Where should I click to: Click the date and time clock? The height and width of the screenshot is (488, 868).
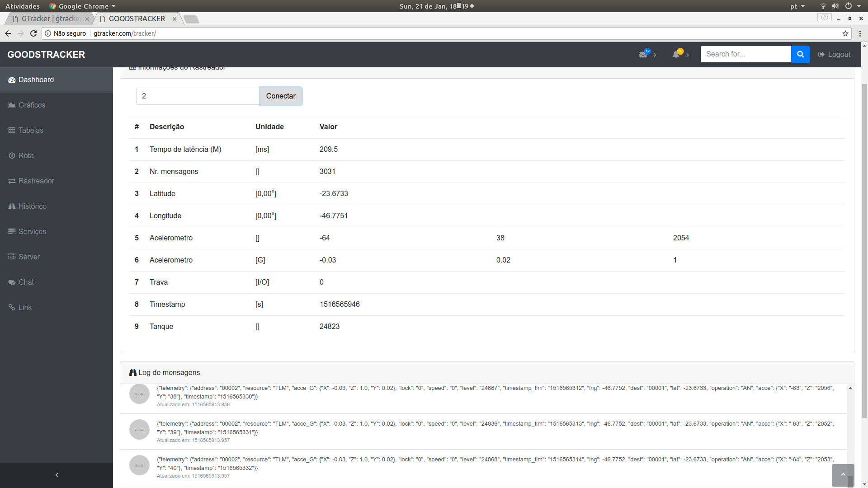point(437,6)
